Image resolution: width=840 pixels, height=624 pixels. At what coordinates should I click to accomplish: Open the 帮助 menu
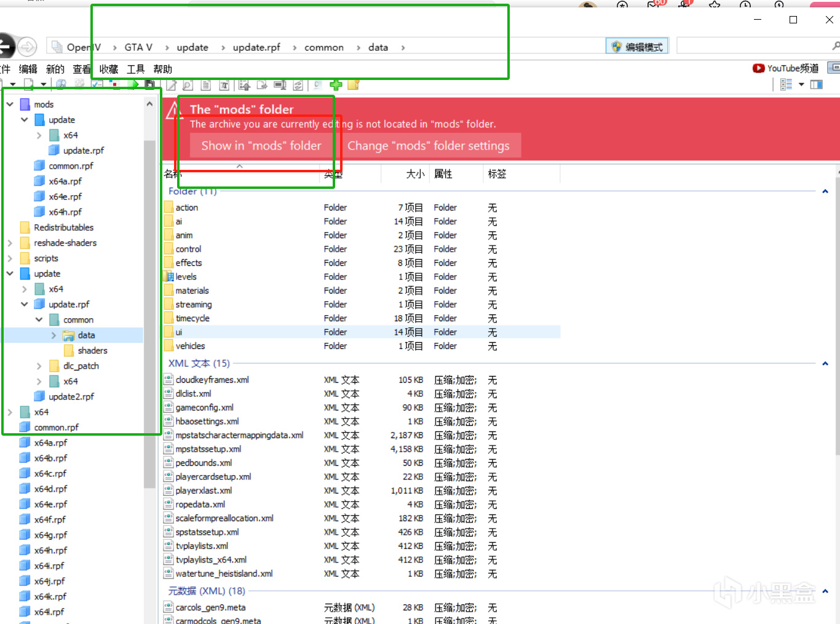tap(163, 69)
